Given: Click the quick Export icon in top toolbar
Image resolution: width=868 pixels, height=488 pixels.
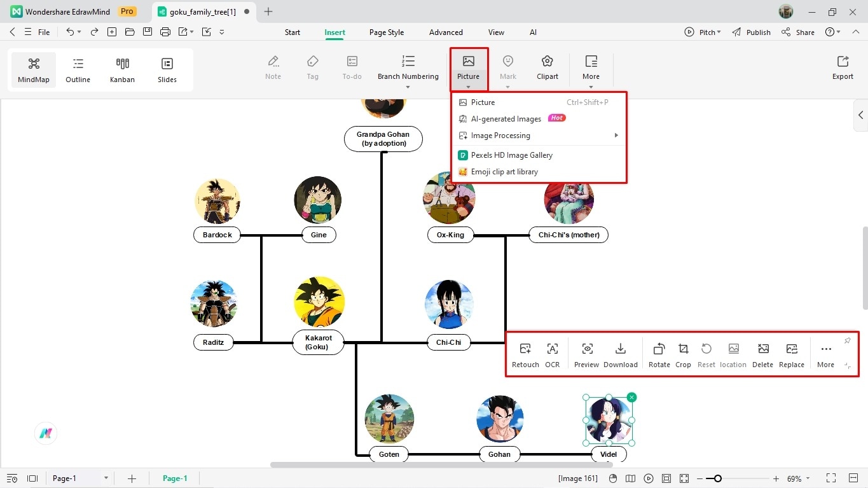Looking at the screenshot, I should 183,32.
